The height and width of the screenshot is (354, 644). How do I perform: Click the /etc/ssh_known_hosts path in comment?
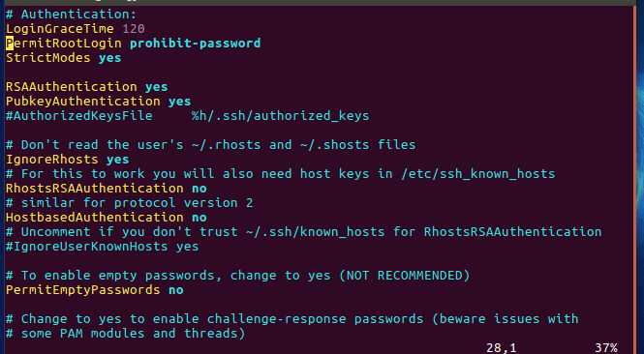[x=478, y=174]
